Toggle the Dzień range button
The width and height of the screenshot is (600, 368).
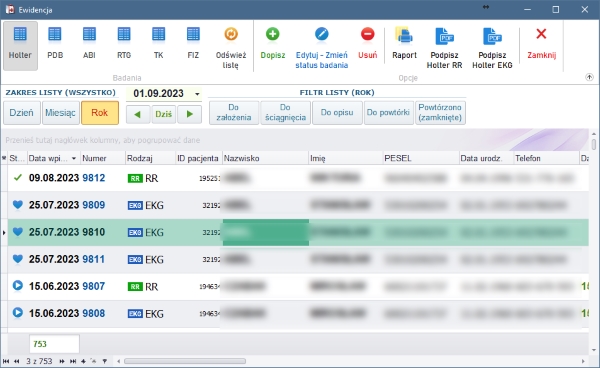pyautogui.click(x=22, y=113)
